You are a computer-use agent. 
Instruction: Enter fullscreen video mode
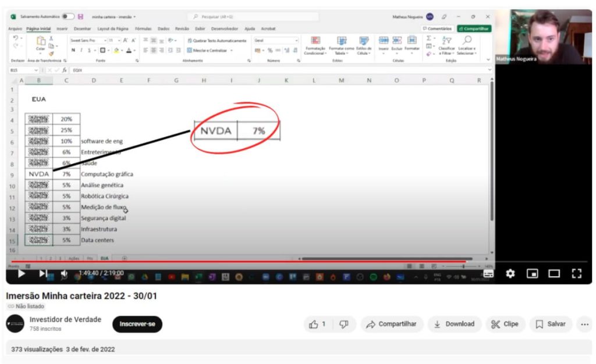click(x=577, y=273)
